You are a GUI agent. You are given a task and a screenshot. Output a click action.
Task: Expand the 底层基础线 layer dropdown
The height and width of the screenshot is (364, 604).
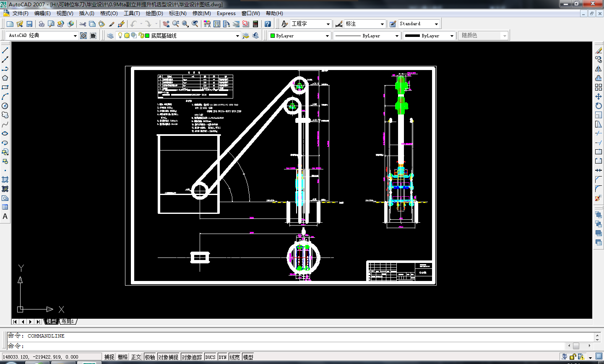click(x=237, y=36)
